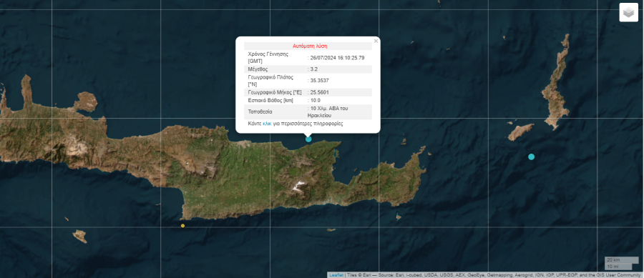Click the latitude value 35.3537
Viewport: 644px width, 278px height.
[320, 80]
